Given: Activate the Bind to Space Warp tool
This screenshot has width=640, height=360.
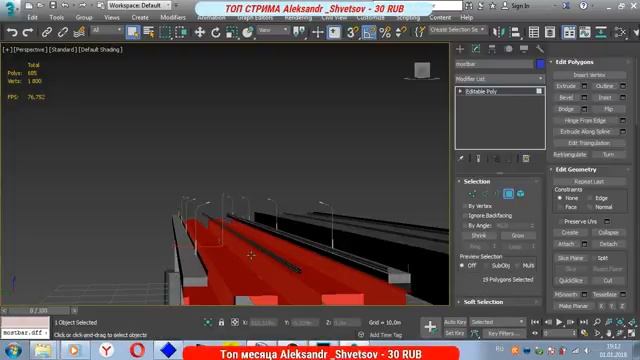Looking at the screenshot, I should pos(79,32).
